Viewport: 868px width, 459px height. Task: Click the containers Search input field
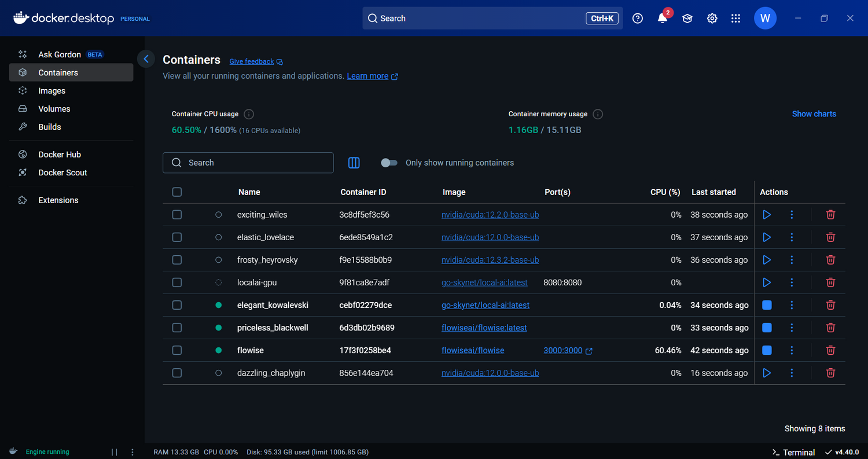(x=248, y=163)
